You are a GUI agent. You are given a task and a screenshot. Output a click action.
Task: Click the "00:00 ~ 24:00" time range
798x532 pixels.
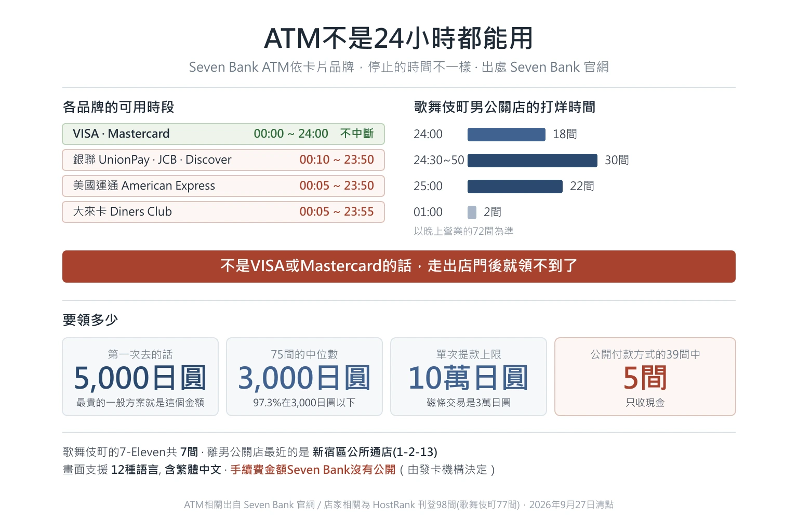coord(291,134)
